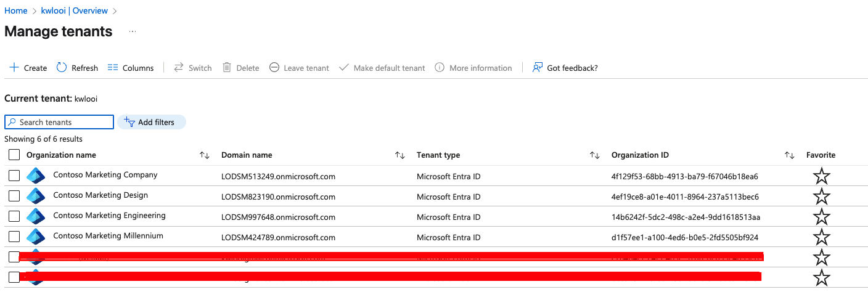The image size is (868, 300).
Task: Click the Delete trash toolbar button
Action: (x=241, y=68)
